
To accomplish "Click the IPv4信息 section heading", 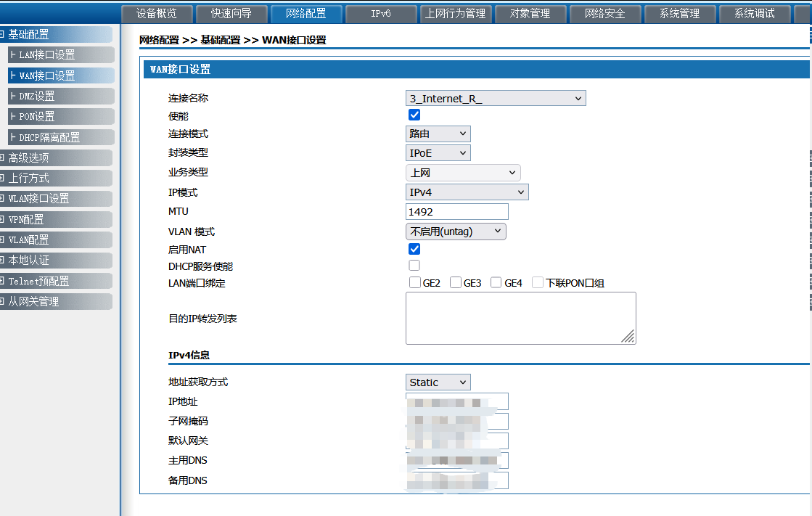I will (189, 356).
